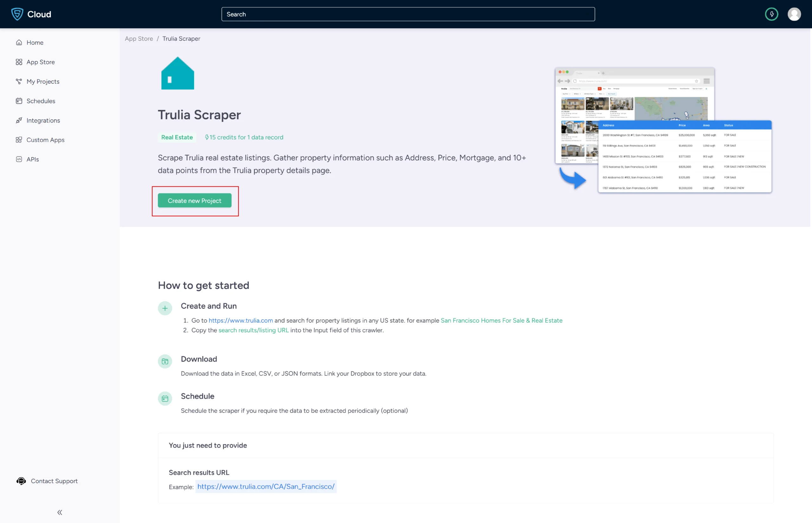The width and height of the screenshot is (812, 523).
Task: Click the My Projects branch icon
Action: coord(19,82)
